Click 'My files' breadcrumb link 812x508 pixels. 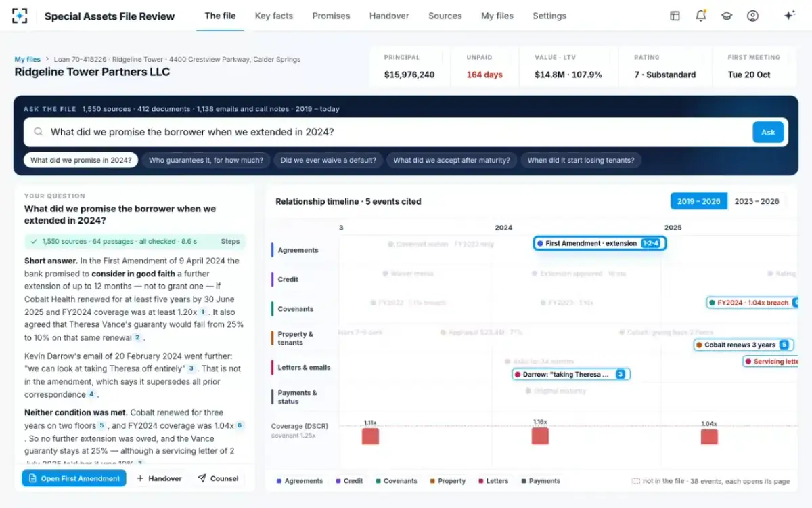point(28,60)
